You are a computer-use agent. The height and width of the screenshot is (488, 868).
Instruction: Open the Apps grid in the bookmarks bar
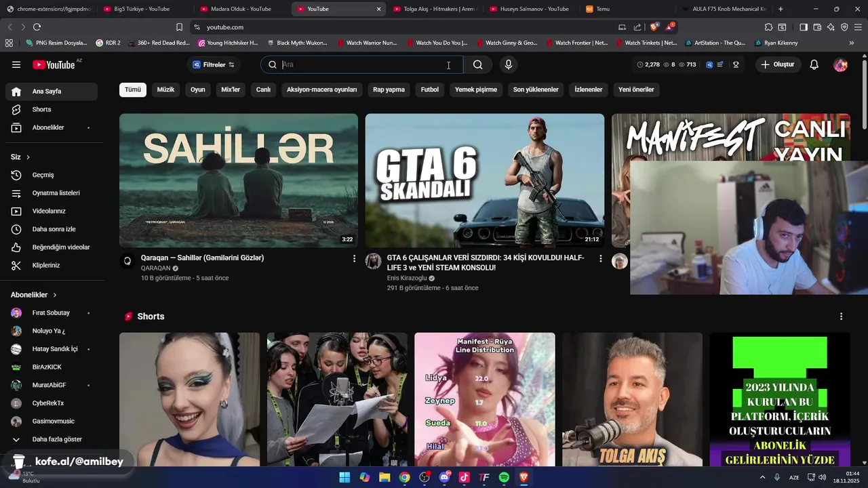(9, 43)
